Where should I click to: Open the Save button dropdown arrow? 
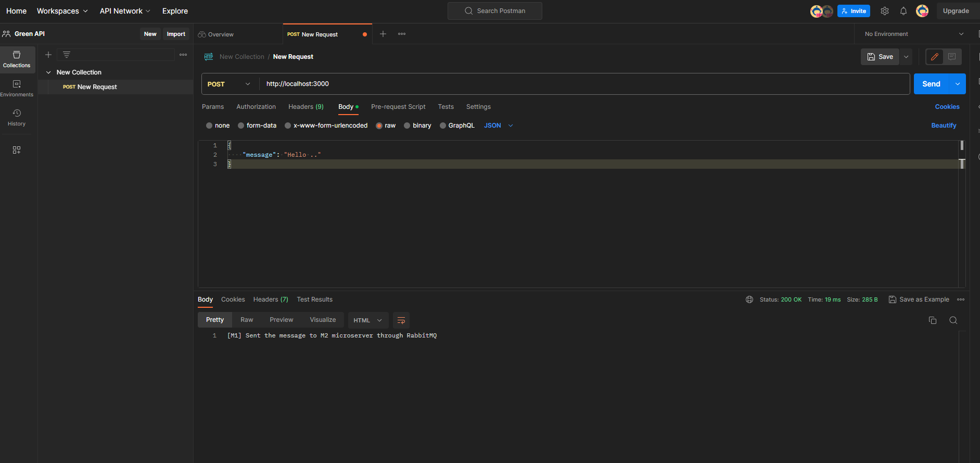[x=906, y=57]
